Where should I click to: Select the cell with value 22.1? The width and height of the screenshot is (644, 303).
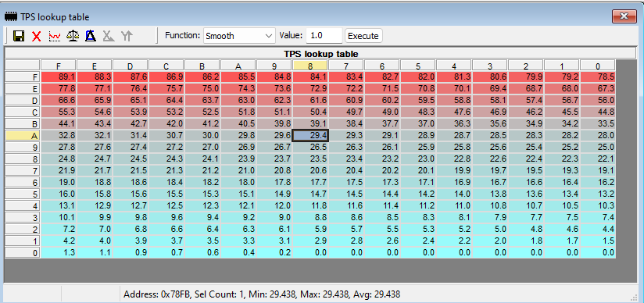click(598, 159)
